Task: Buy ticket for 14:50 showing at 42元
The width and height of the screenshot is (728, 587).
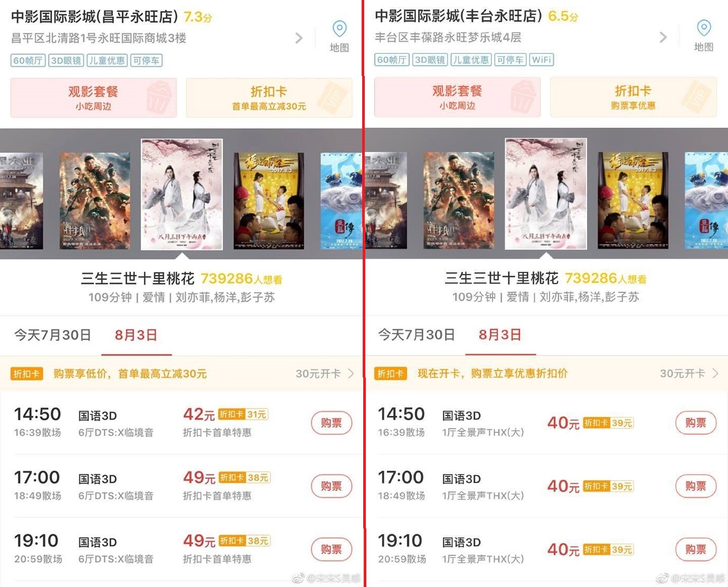Action: (332, 423)
